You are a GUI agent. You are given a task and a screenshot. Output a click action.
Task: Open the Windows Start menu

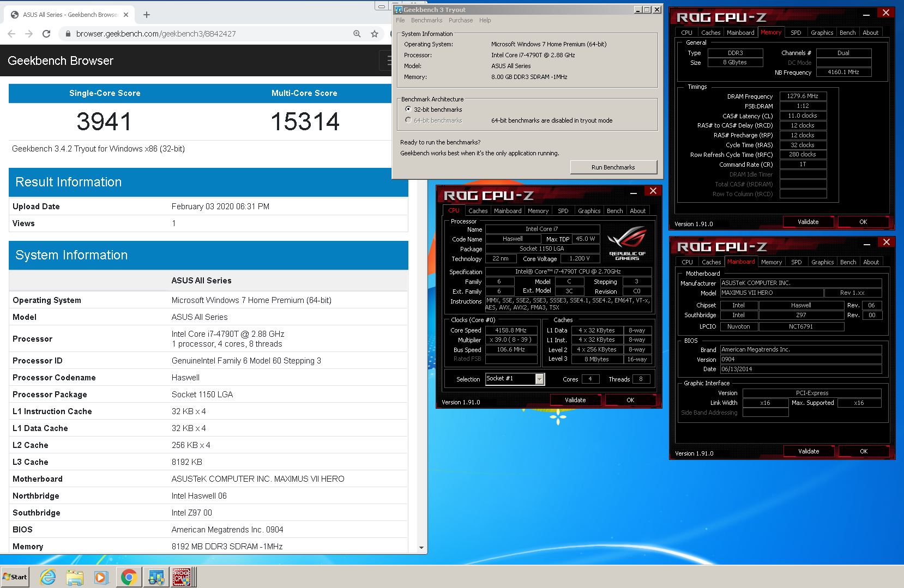coord(15,577)
